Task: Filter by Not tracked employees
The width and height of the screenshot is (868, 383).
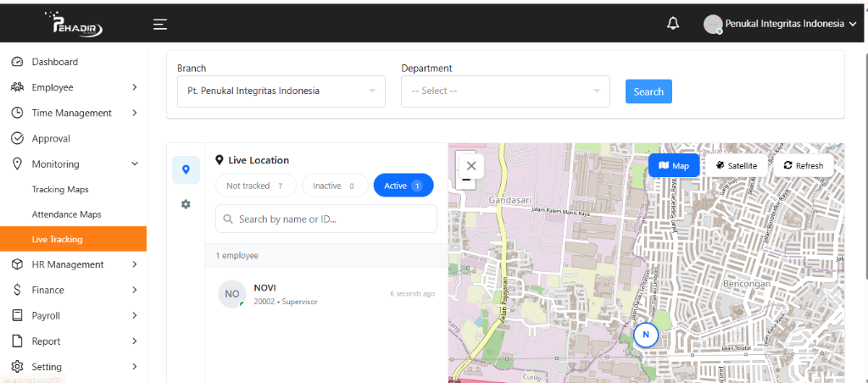Action: pyautogui.click(x=256, y=186)
